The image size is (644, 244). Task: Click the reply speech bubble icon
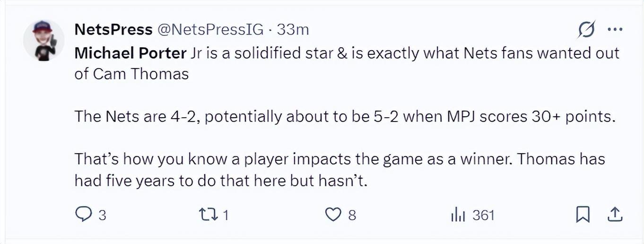pyautogui.click(x=83, y=215)
